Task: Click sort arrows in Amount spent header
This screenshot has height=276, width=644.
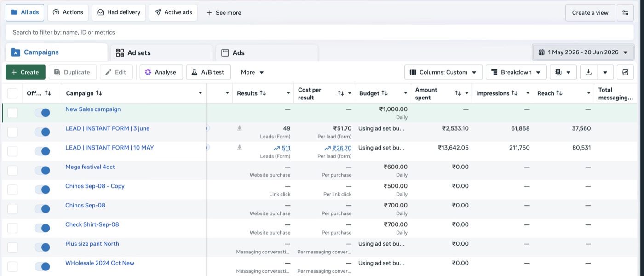Action: click(x=458, y=93)
